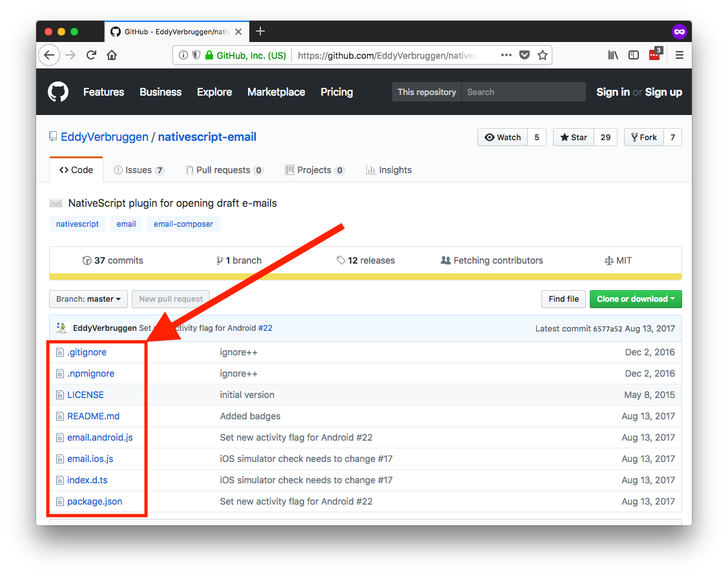728x577 pixels.
Task: Star this repository
Action: 574,137
